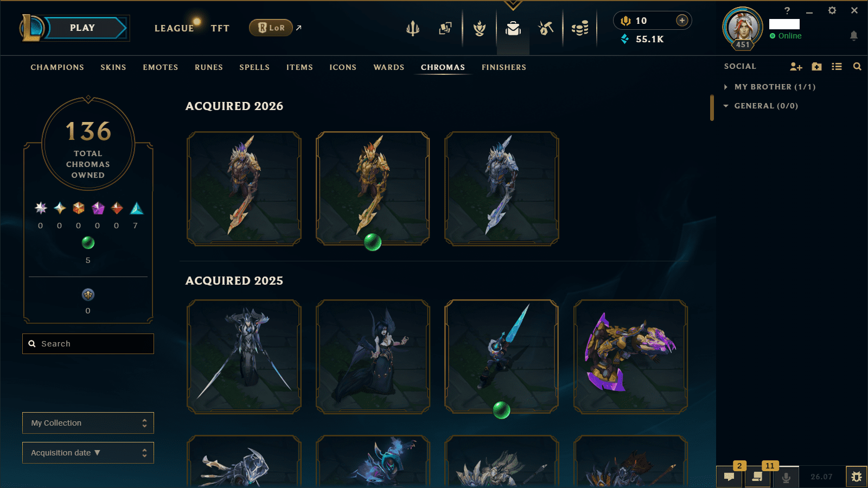Open the LoR launcher link
The width and height of the screenshot is (868, 488).
271,28
